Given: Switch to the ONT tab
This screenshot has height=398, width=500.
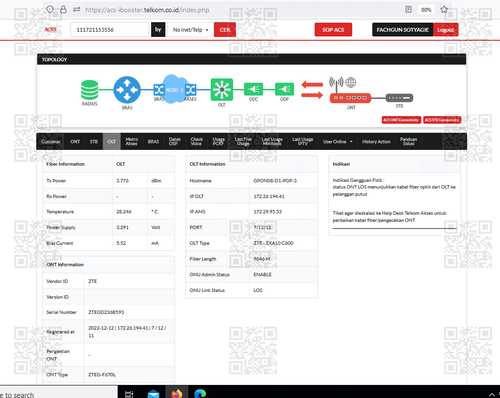Looking at the screenshot, I should 75,141.
